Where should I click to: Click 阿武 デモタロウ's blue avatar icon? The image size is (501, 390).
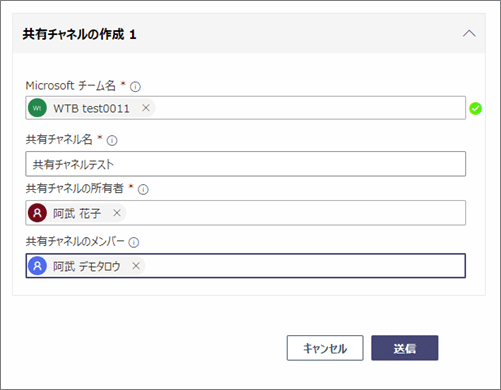tap(37, 266)
